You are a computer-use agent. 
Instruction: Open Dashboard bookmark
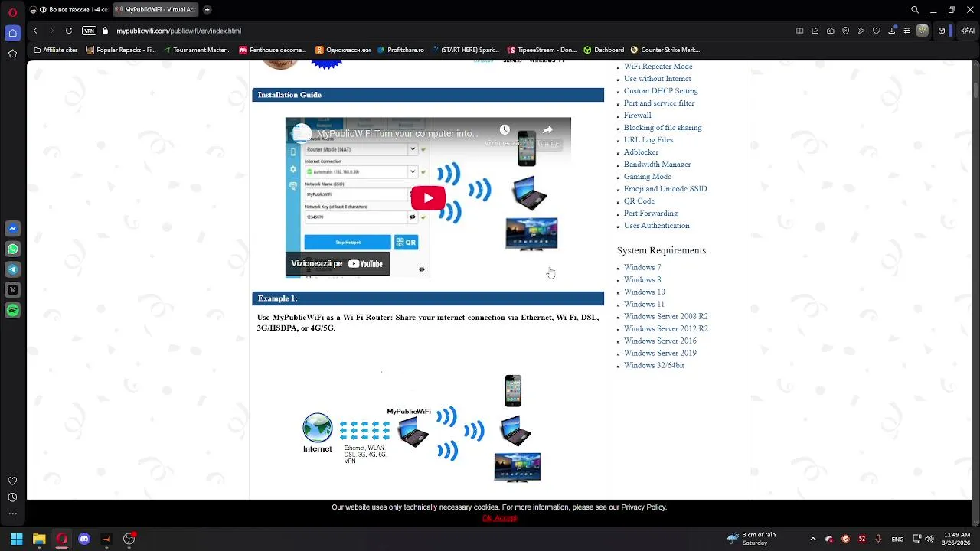click(604, 50)
